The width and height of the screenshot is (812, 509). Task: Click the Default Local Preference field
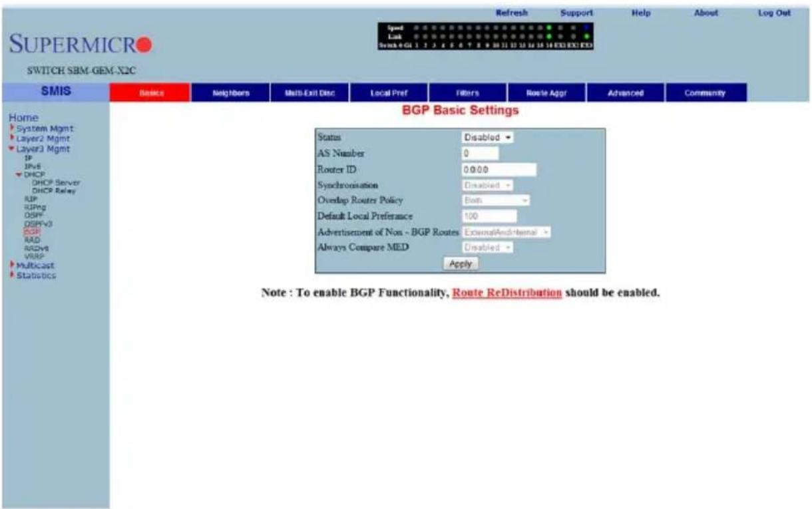489,216
